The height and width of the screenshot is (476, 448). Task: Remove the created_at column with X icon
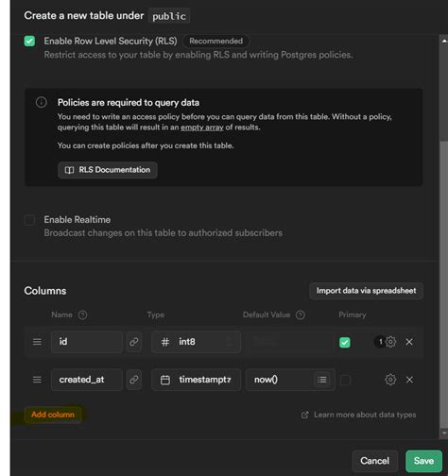(409, 380)
